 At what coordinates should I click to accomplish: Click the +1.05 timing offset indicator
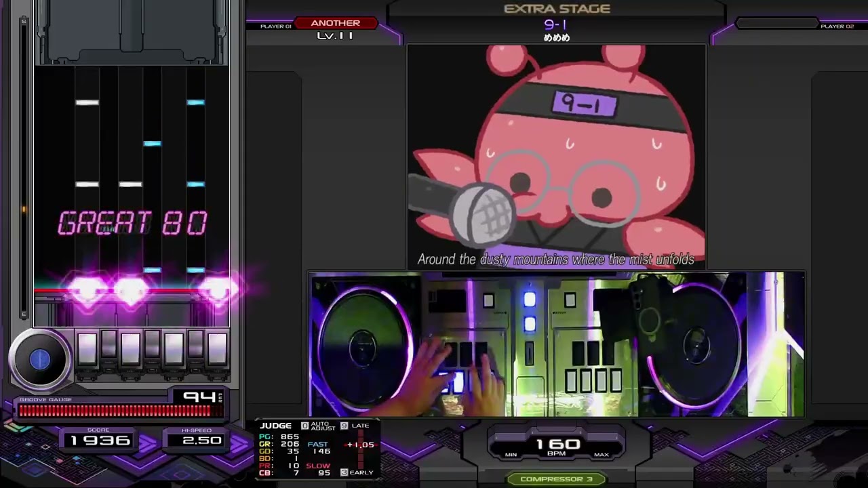pyautogui.click(x=360, y=445)
